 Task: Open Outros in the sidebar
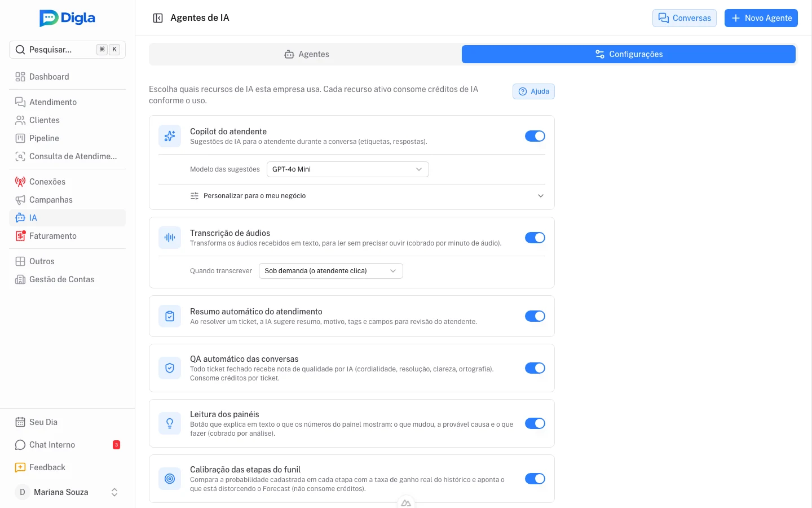[67, 261]
